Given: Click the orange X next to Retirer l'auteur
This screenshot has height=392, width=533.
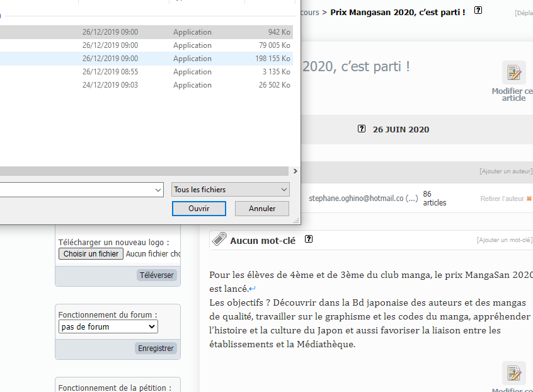Looking at the screenshot, I should coord(529,199).
